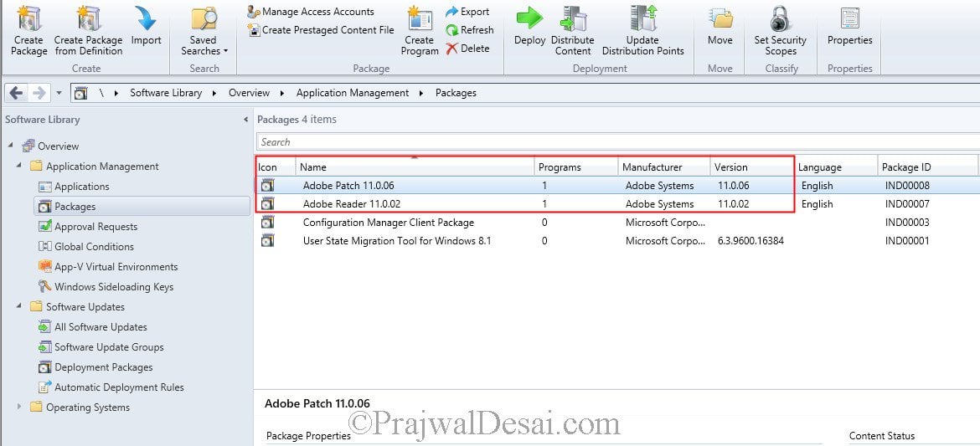Sort by the Manufacturer column header
Viewport: 980px width, 446px height.
(x=664, y=167)
